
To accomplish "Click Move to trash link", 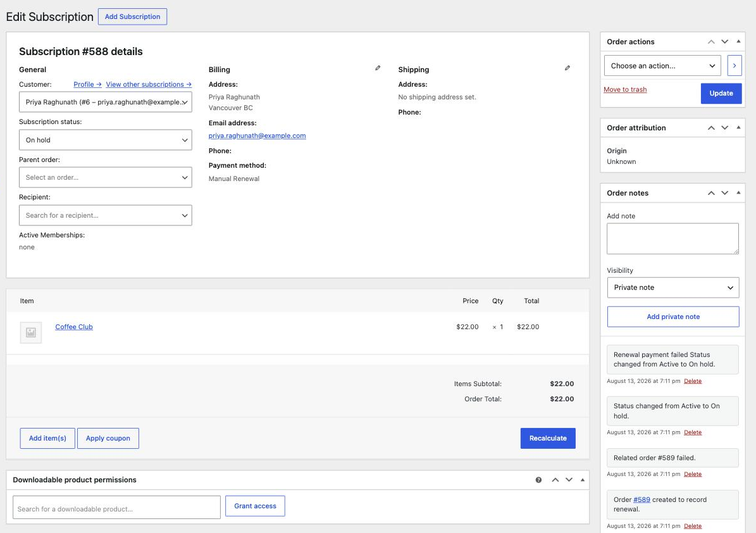I will (625, 89).
